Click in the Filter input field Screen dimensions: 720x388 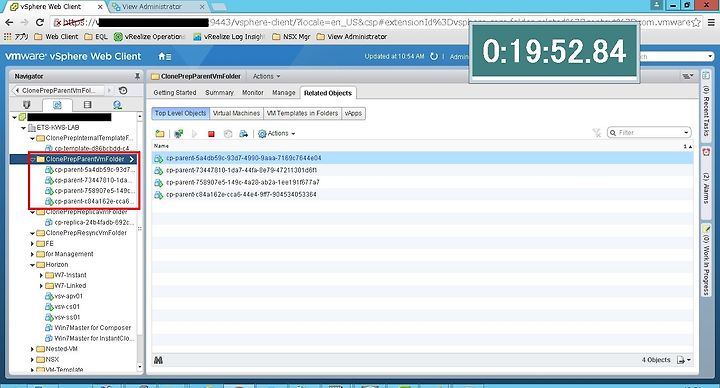pyautogui.click(x=649, y=133)
